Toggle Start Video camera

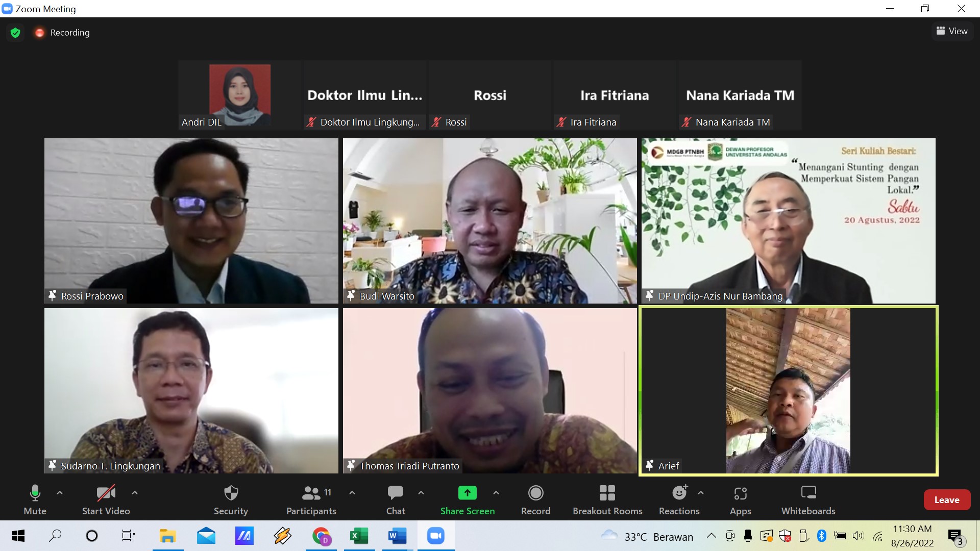pyautogui.click(x=106, y=499)
